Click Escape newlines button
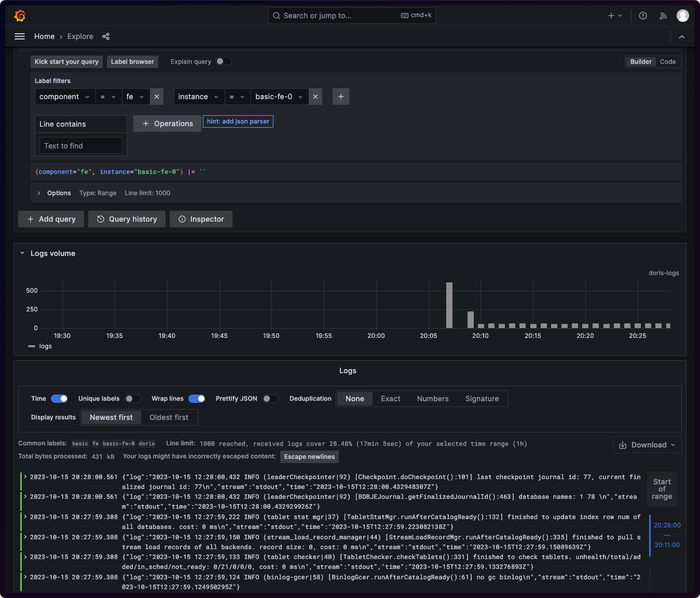Screen dimensions: 700x598 pyautogui.click(x=309, y=457)
